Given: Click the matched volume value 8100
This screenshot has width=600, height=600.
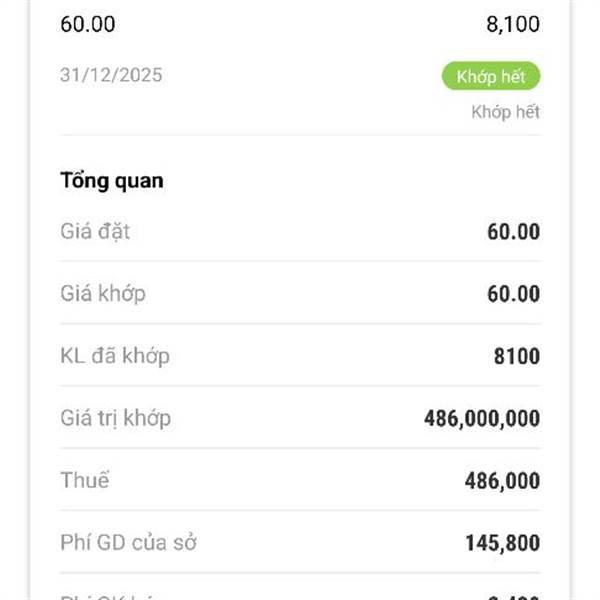Looking at the screenshot, I should [517, 356].
